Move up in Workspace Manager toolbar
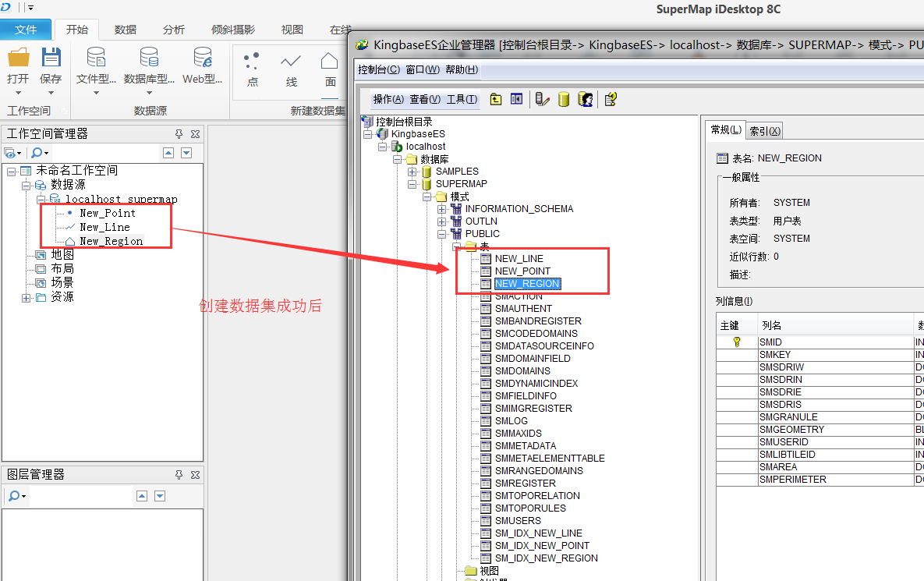924x581 pixels. tap(168, 153)
